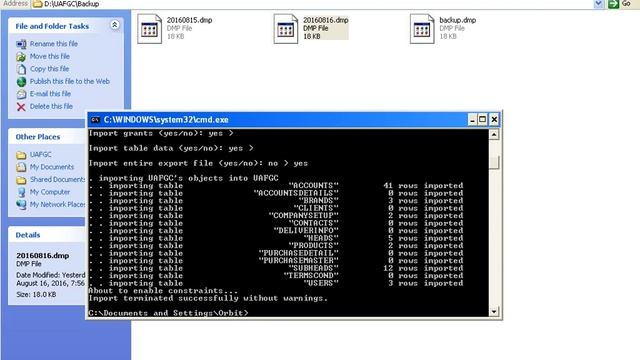
Task: Rename this file link
Action: 53,44
